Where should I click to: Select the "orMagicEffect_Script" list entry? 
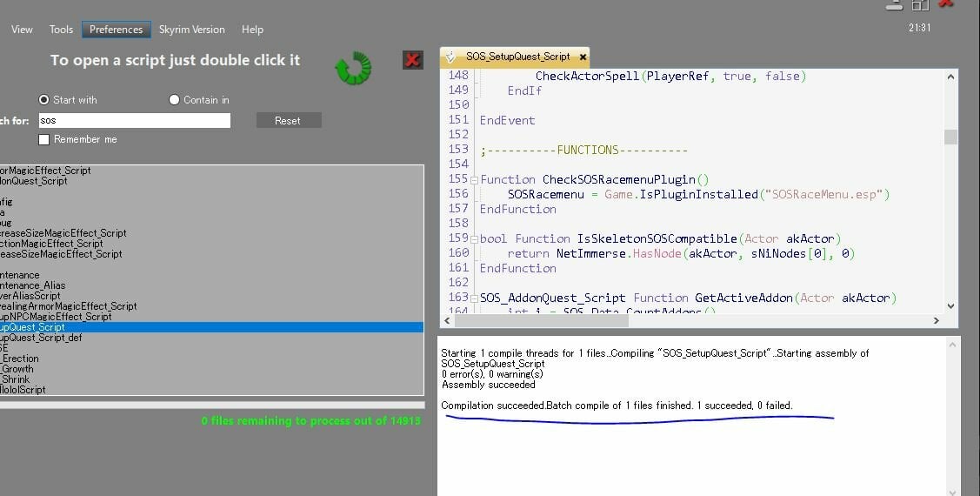(45, 171)
